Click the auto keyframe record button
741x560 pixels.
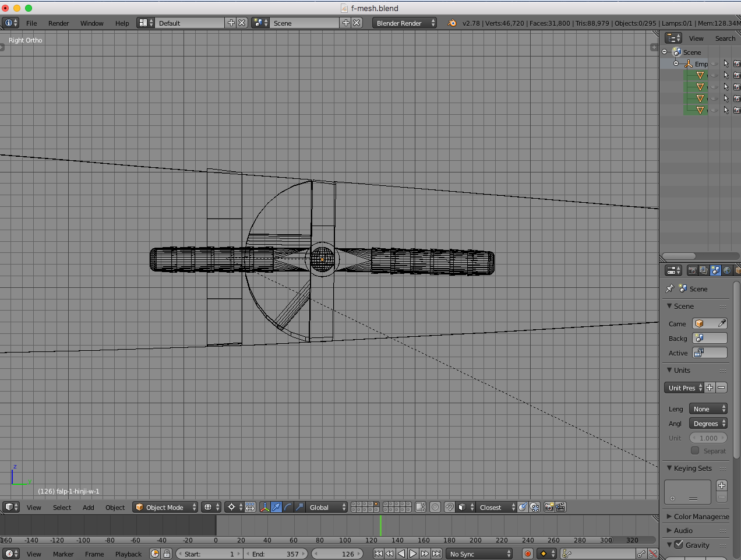(x=528, y=554)
